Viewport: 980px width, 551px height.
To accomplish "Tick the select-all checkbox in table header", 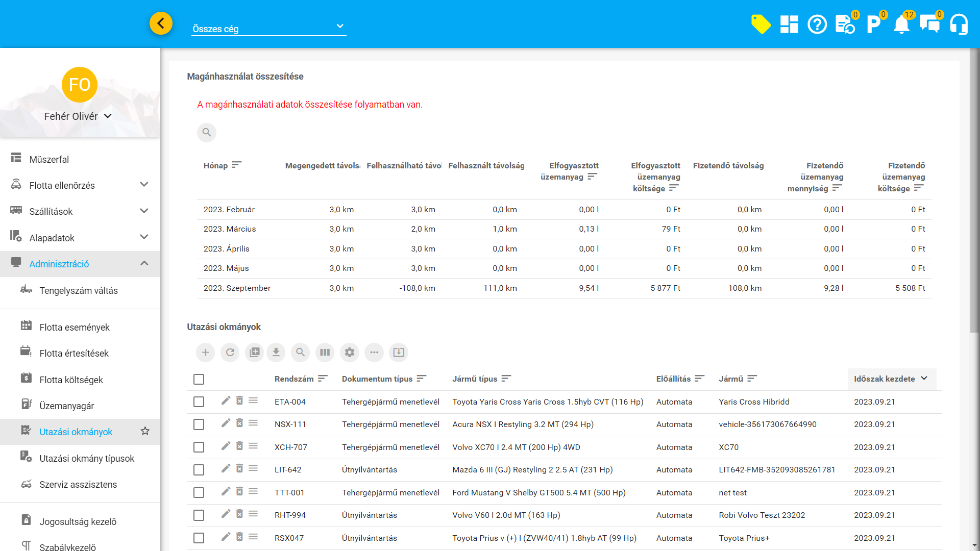I will (199, 379).
